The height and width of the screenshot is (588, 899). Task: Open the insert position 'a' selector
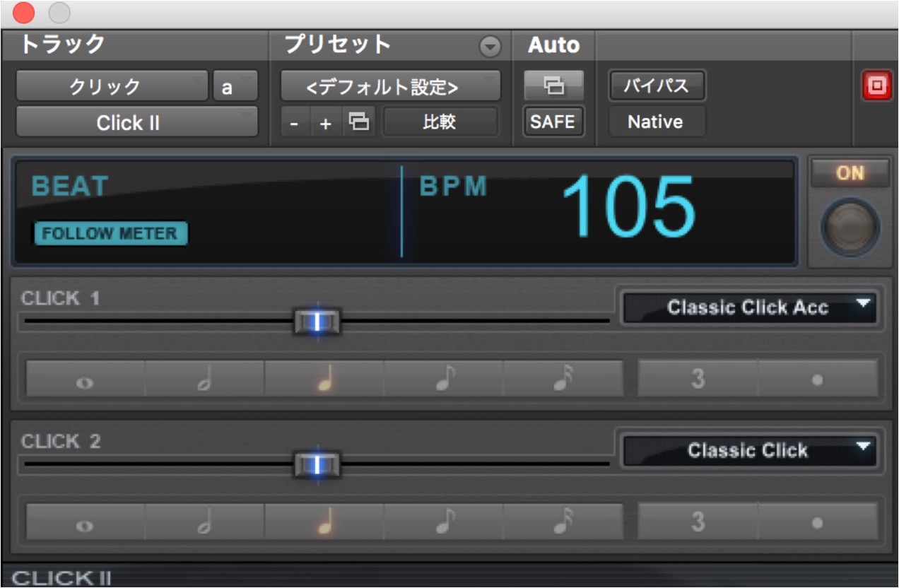pyautogui.click(x=235, y=86)
